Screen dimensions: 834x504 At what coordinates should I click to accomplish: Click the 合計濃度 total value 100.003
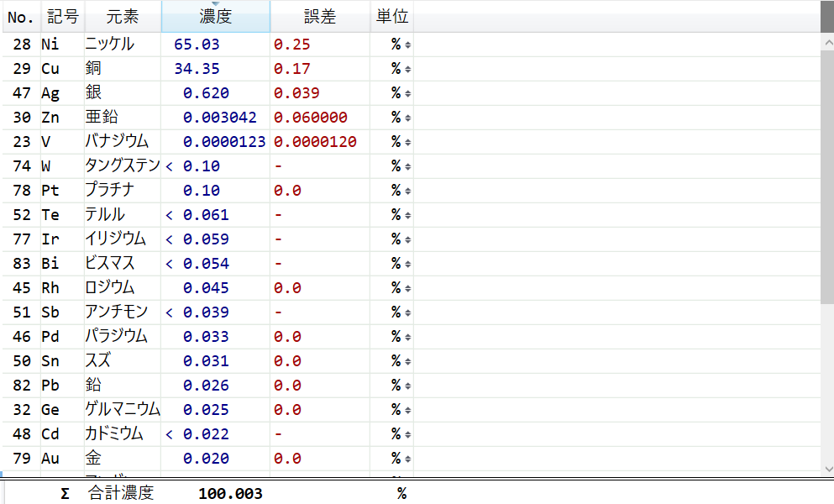(230, 493)
